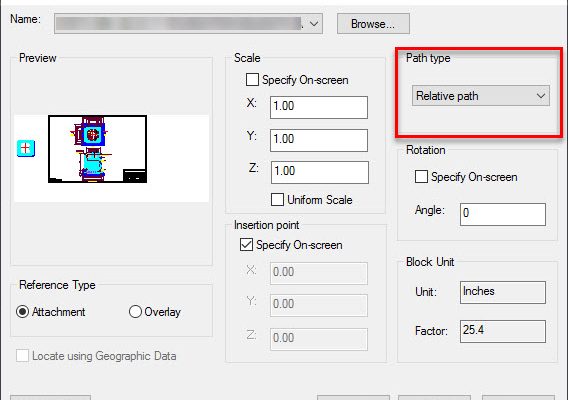Uncheck Specify On-screen under Insertion point
Image resolution: width=568 pixels, height=400 pixels.
[246, 245]
